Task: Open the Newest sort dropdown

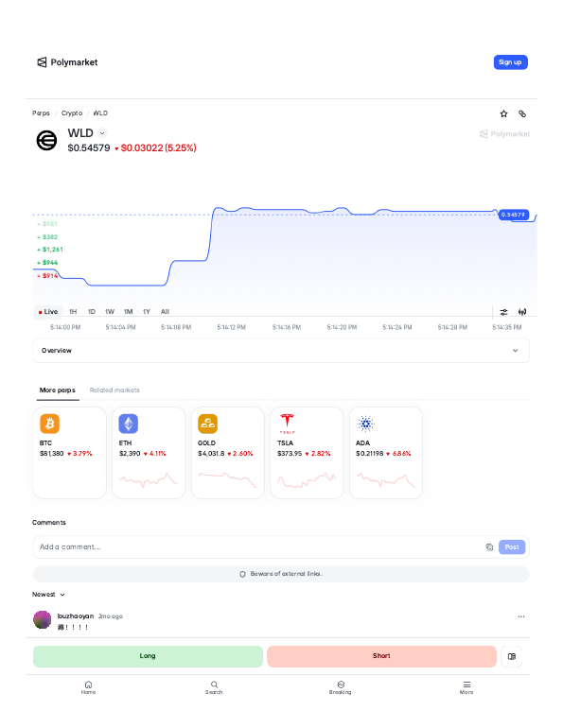Action: pos(48,595)
